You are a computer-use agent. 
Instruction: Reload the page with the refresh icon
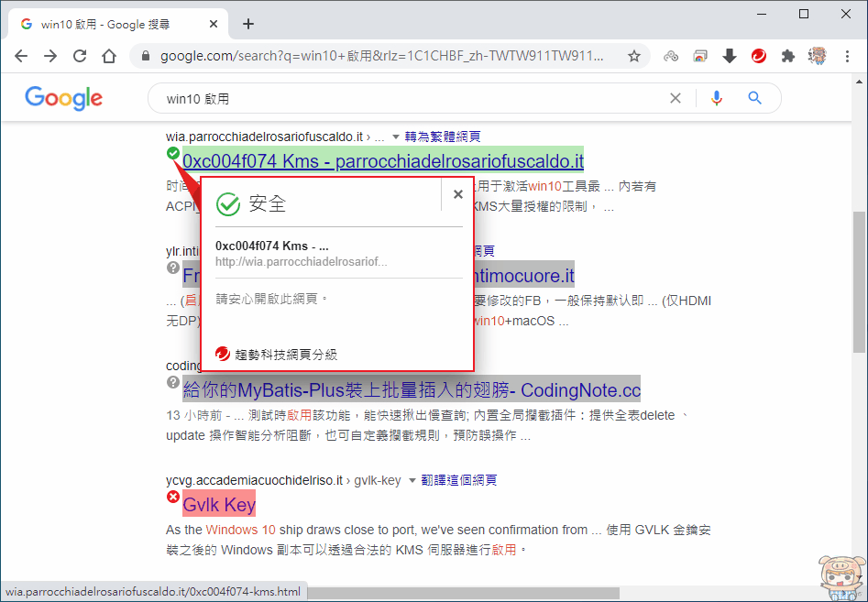pyautogui.click(x=80, y=56)
